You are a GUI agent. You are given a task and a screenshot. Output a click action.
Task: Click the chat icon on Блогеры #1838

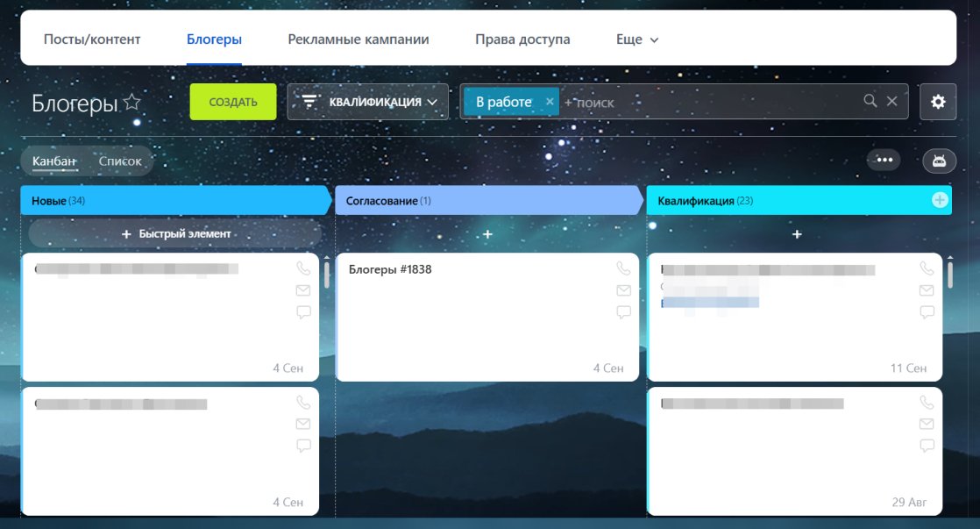(623, 312)
